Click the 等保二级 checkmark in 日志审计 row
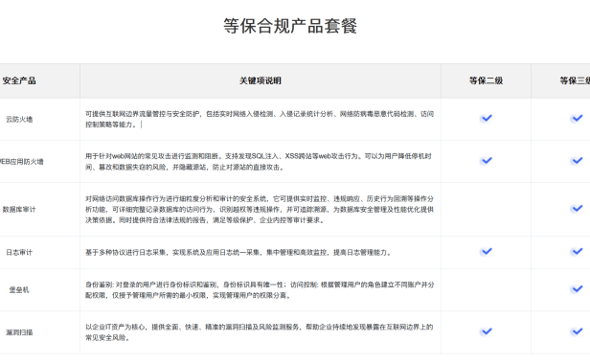Image resolution: width=590 pixels, height=364 pixels. (487, 252)
